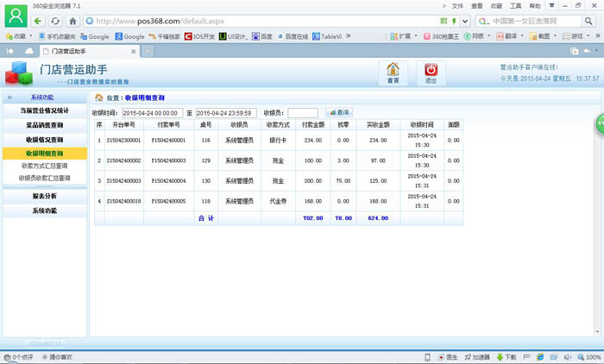Click the browser home icon
Image resolution: width=604 pixels, height=364 pixels.
tap(72, 21)
